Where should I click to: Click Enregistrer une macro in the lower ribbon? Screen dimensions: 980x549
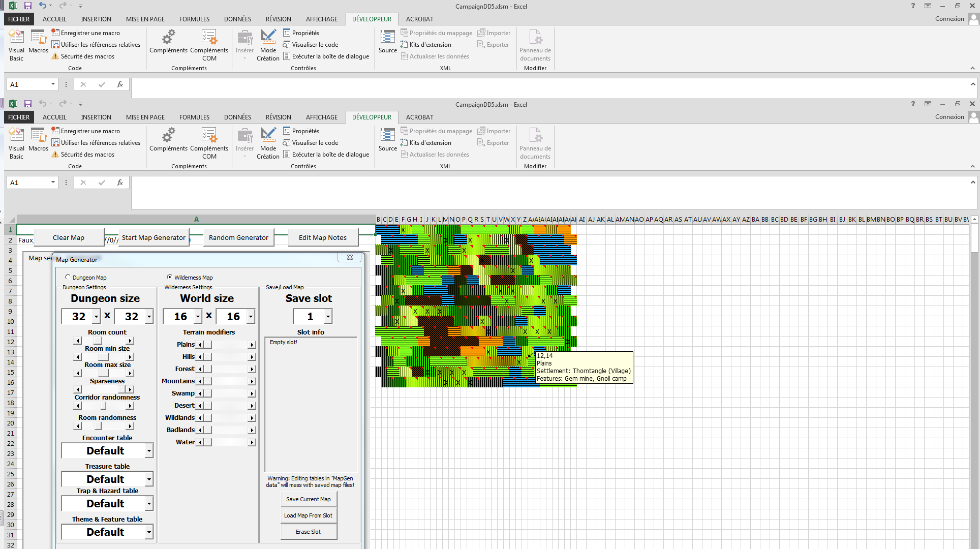(x=85, y=131)
